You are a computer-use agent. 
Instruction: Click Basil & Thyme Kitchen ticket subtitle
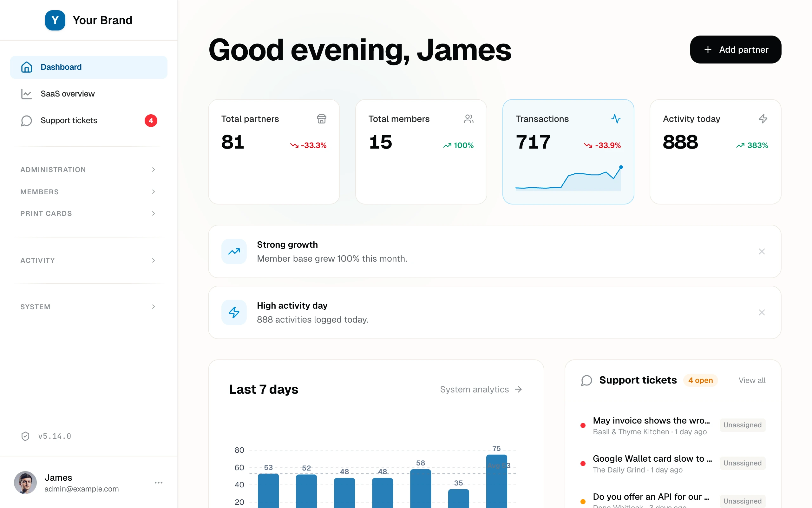point(631,432)
